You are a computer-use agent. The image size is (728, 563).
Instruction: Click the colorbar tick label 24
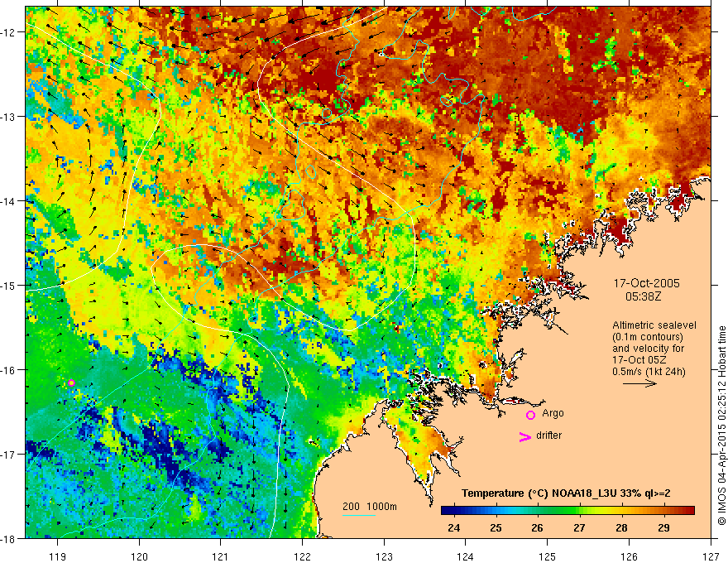click(454, 527)
